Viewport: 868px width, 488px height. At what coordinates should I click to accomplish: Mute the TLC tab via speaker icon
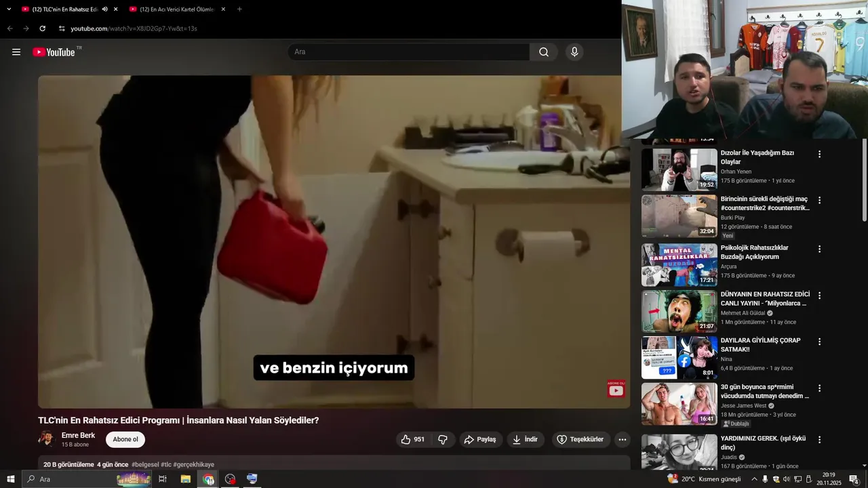click(104, 9)
